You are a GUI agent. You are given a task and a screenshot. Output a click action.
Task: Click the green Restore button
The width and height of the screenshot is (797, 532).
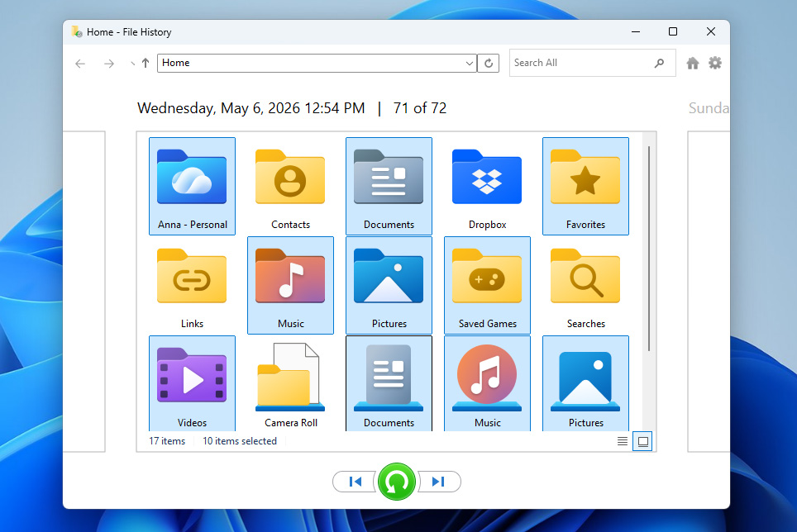tap(397, 482)
